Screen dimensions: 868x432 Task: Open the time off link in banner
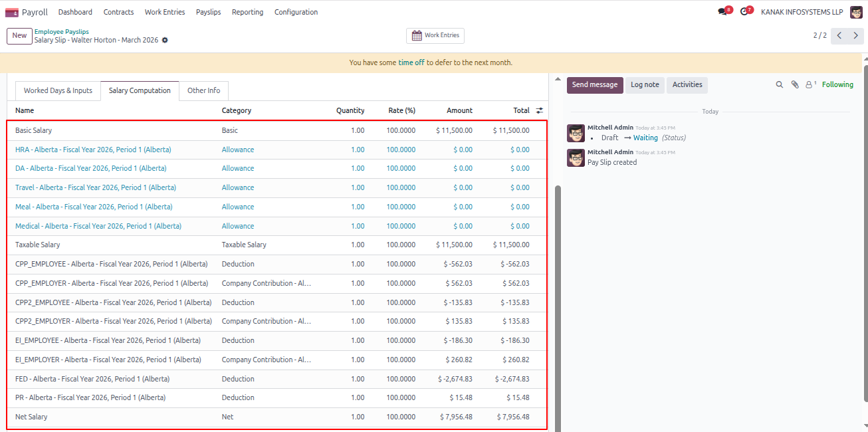pyautogui.click(x=411, y=62)
